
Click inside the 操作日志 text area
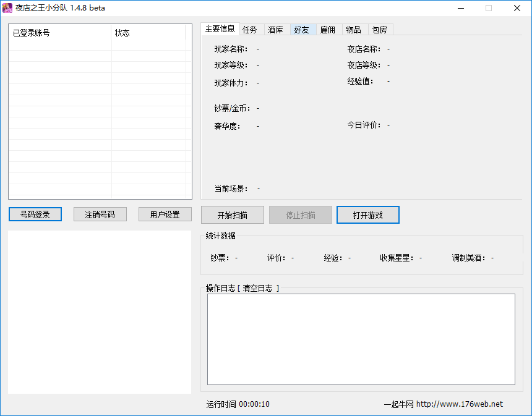361,339
